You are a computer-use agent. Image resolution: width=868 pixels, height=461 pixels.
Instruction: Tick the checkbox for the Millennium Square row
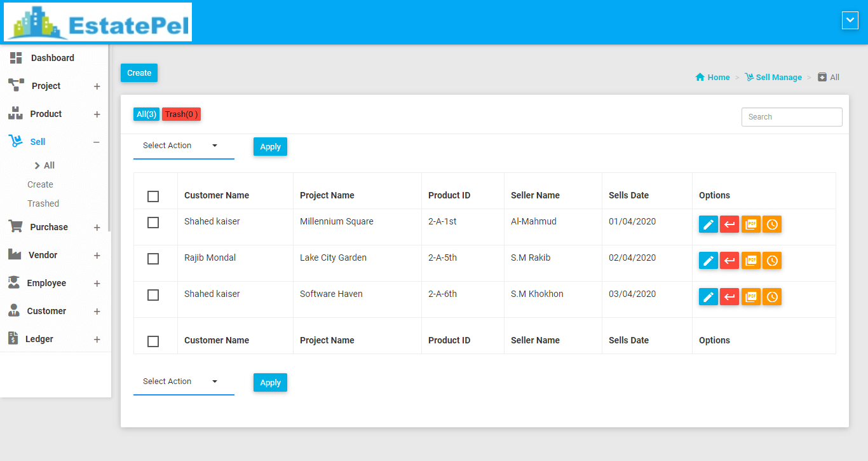tap(153, 223)
